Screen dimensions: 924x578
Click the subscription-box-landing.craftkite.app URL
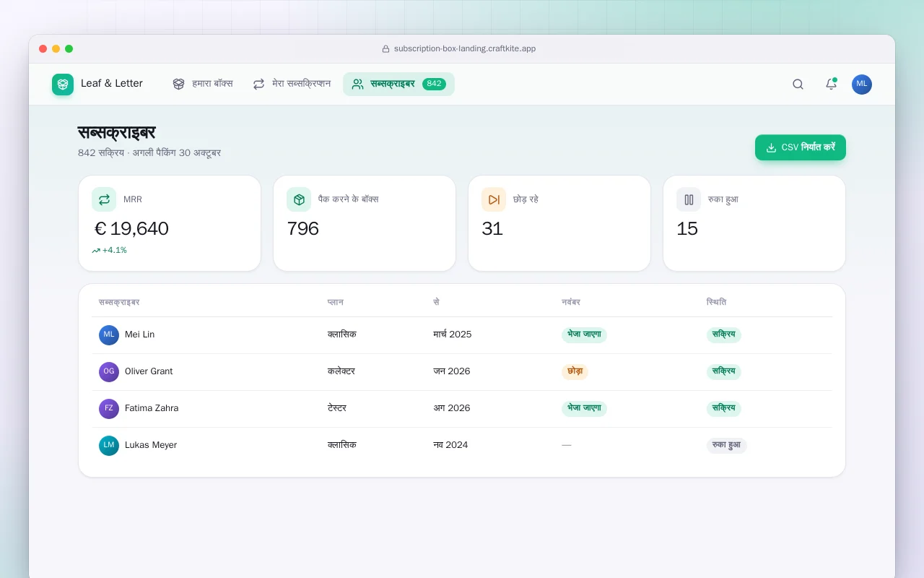[465, 49]
